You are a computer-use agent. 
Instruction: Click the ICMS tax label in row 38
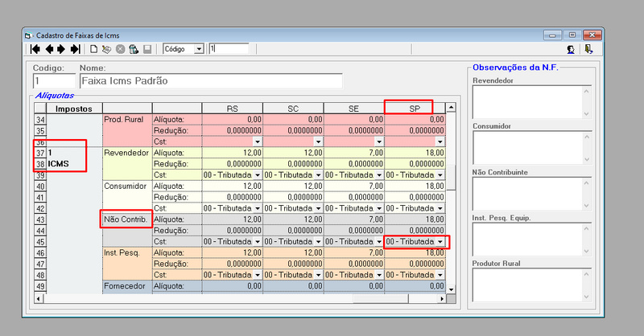click(x=58, y=164)
